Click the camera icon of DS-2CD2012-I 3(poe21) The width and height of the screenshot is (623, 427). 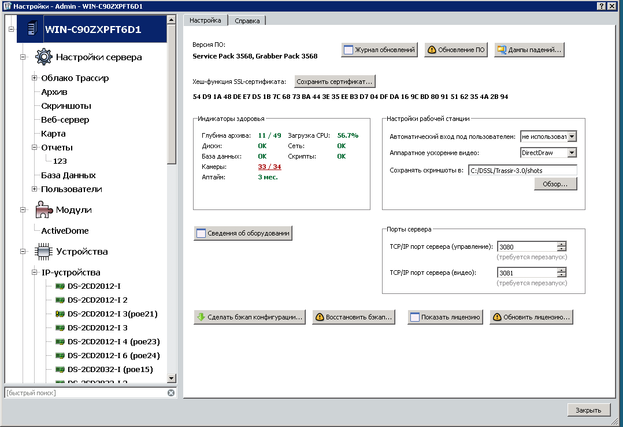pyautogui.click(x=60, y=314)
